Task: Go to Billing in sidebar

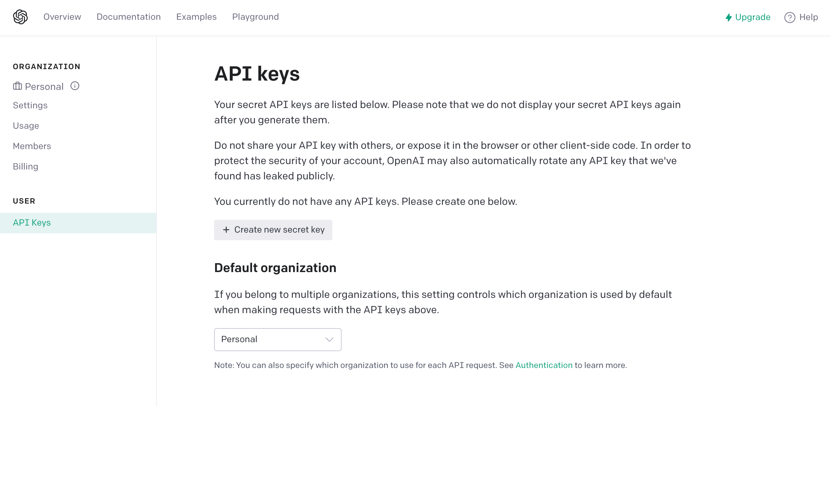Action: point(25,167)
